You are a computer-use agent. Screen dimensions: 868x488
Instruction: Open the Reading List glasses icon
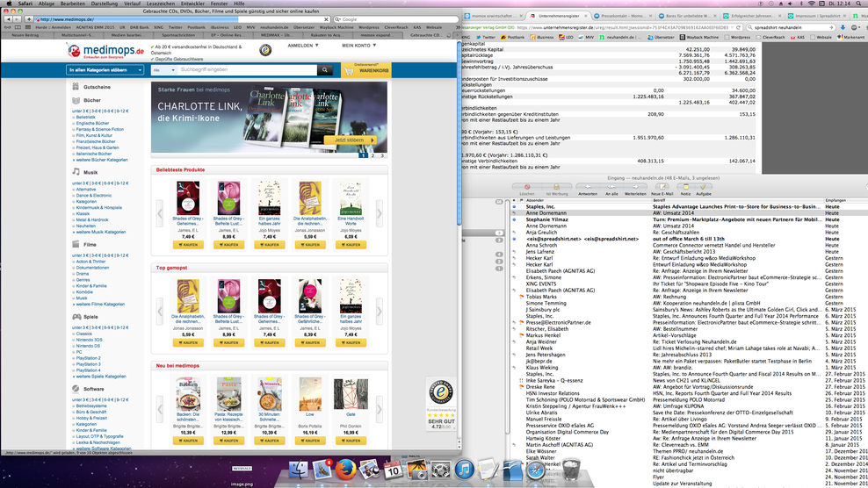point(8,27)
